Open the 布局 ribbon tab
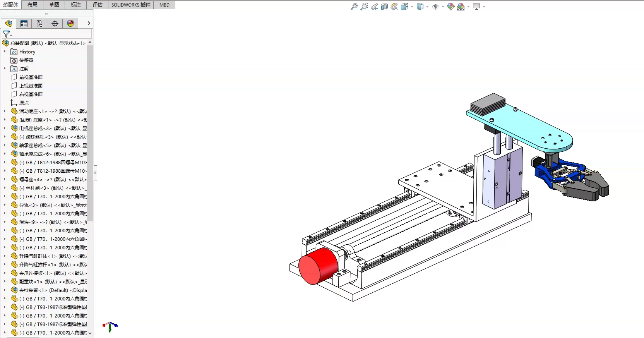The height and width of the screenshot is (338, 644). coord(33,5)
